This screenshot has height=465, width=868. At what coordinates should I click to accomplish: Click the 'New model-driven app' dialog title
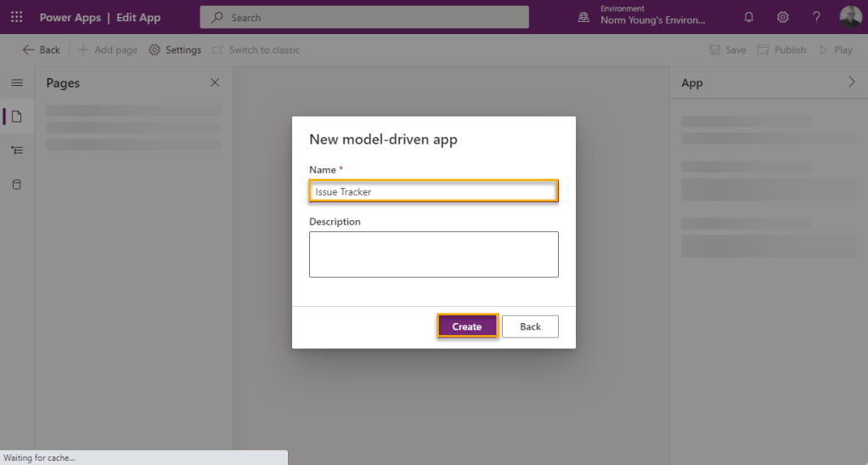click(x=383, y=139)
